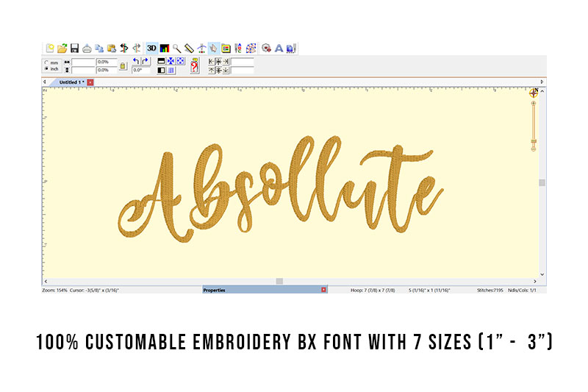Rotate design left with blue arrow
This screenshot has width=588, height=392.
pyautogui.click(x=136, y=61)
